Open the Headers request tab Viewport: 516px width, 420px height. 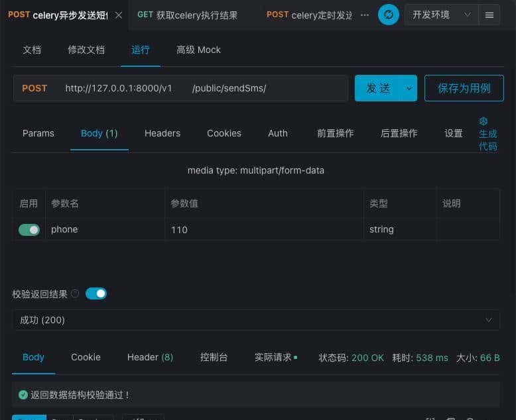click(x=162, y=133)
